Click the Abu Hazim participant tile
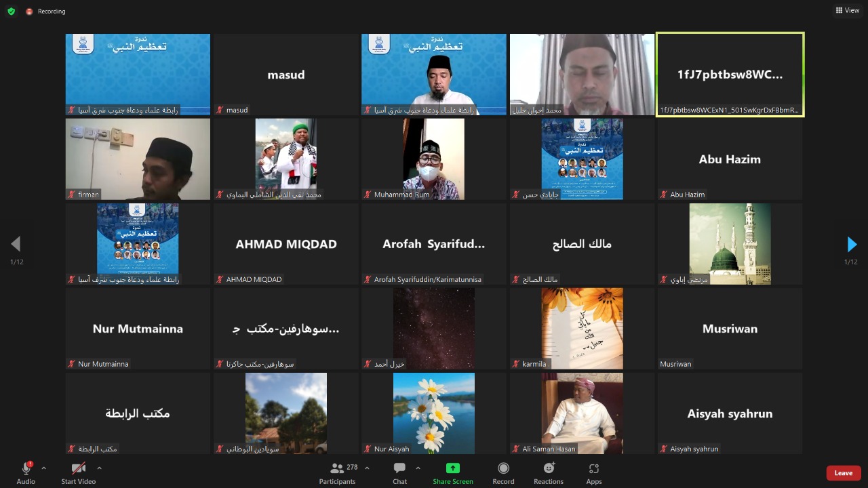Viewport: 868px width, 488px height. pos(730,159)
